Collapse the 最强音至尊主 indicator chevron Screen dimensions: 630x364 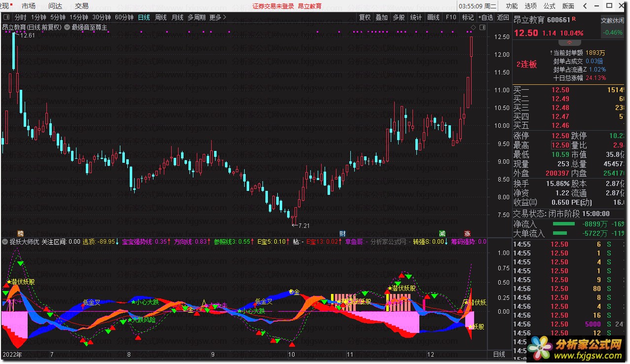(x=67, y=27)
